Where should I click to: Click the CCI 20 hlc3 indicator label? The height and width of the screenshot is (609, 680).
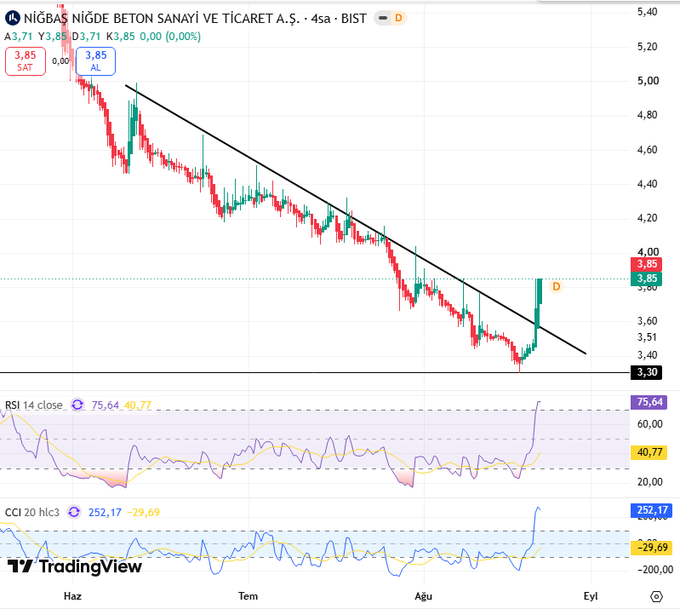[x=32, y=512]
